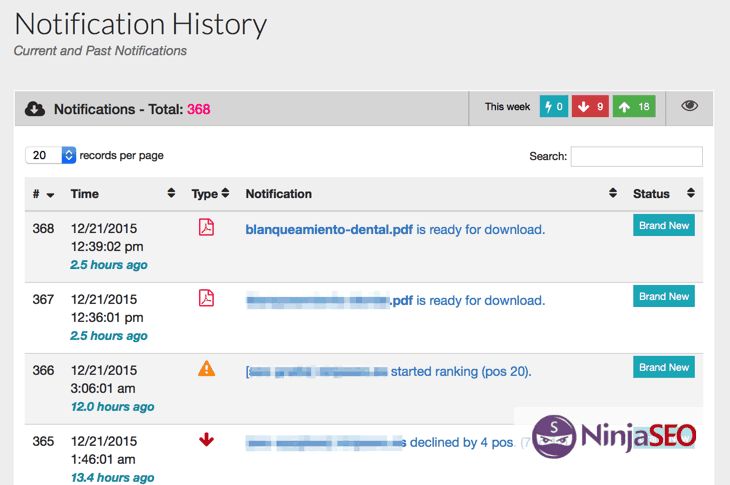Viewport: 730px width, 485px height.
Task: Click into the Search input field
Action: (x=636, y=157)
